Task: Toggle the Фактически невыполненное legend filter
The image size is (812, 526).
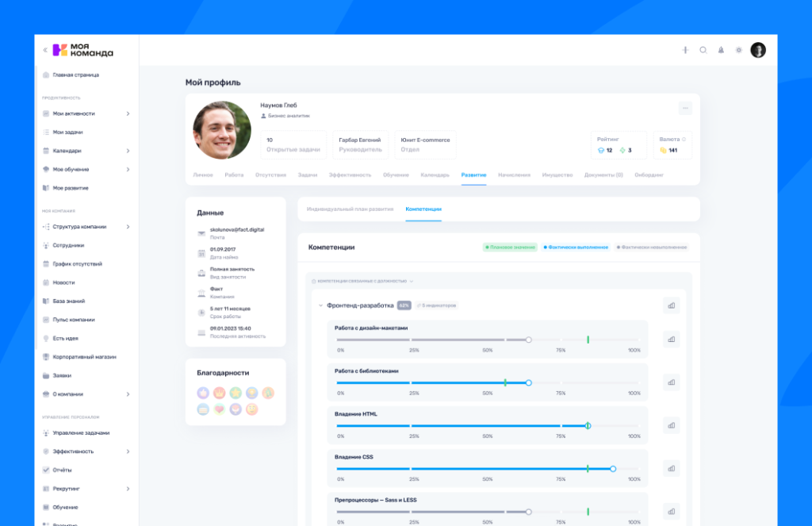Action: pyautogui.click(x=651, y=248)
